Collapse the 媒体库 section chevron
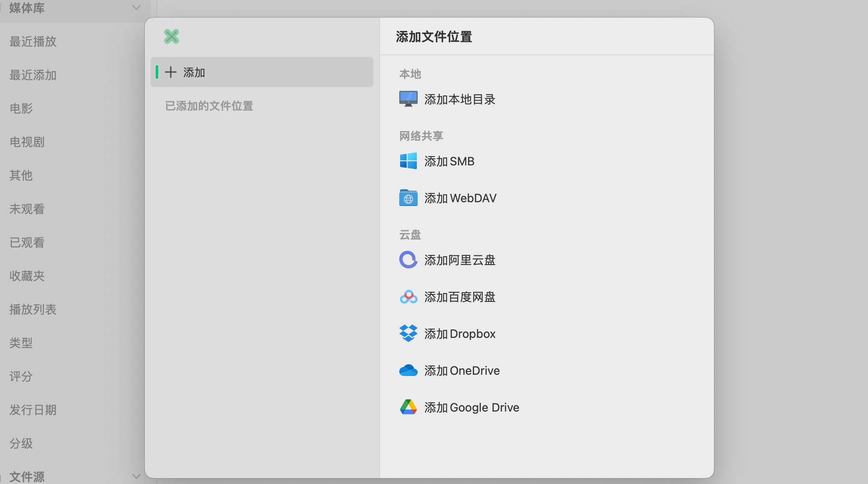The height and width of the screenshot is (484, 868). point(136,8)
